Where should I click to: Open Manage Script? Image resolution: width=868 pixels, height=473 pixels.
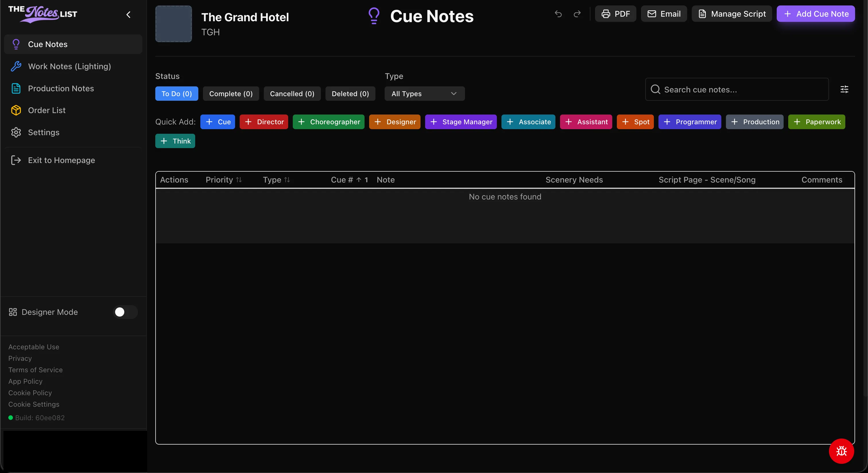[x=732, y=14]
